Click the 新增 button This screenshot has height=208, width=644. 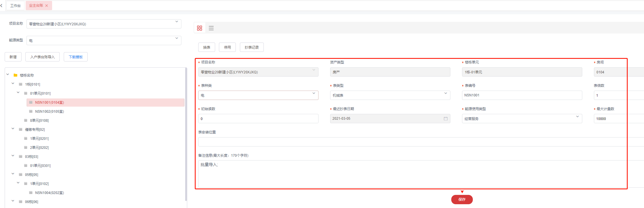point(13,57)
